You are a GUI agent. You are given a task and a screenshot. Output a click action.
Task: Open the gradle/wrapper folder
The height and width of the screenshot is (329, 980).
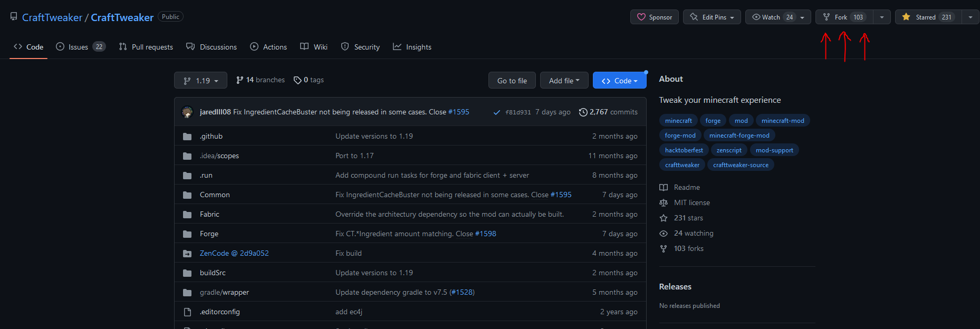pyautogui.click(x=224, y=292)
